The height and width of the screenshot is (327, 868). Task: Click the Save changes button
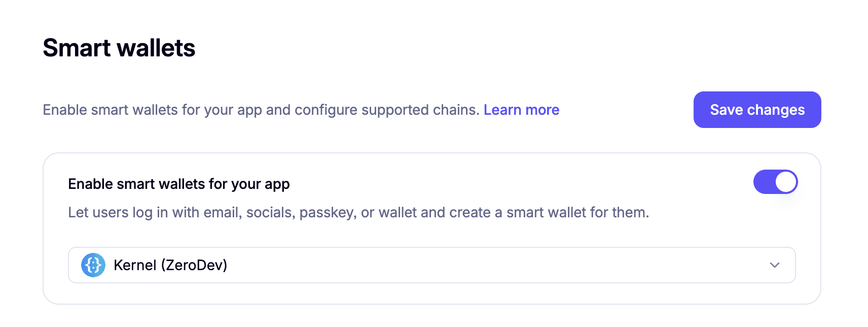tap(757, 110)
